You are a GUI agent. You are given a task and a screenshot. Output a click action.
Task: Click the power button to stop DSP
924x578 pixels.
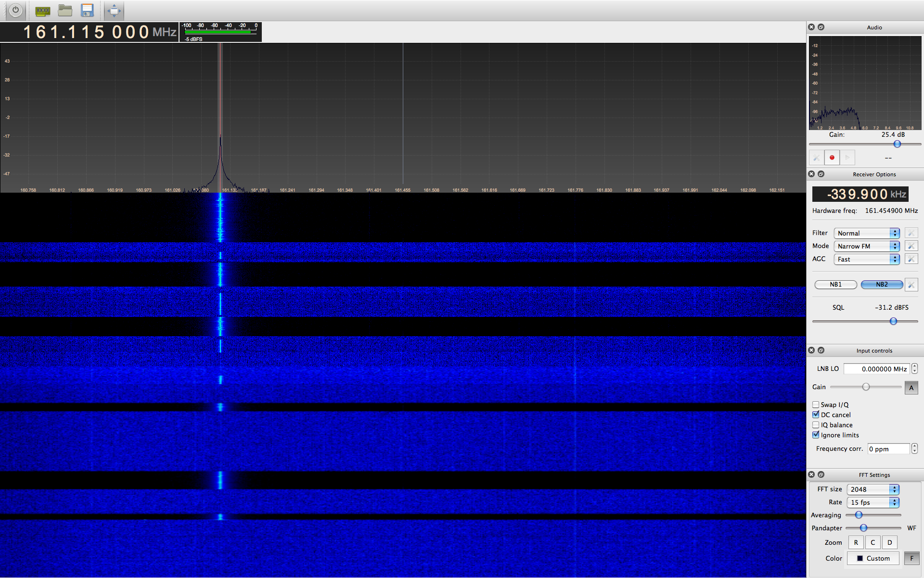point(15,10)
